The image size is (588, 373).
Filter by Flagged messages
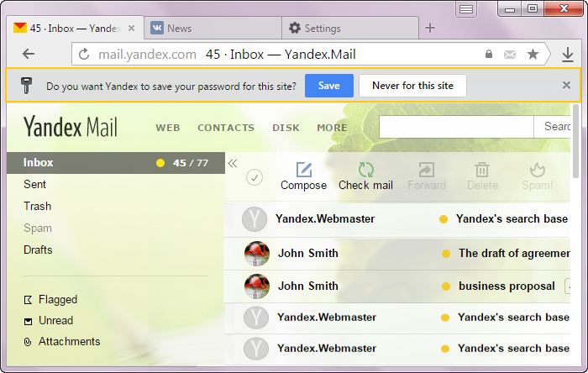click(x=58, y=300)
